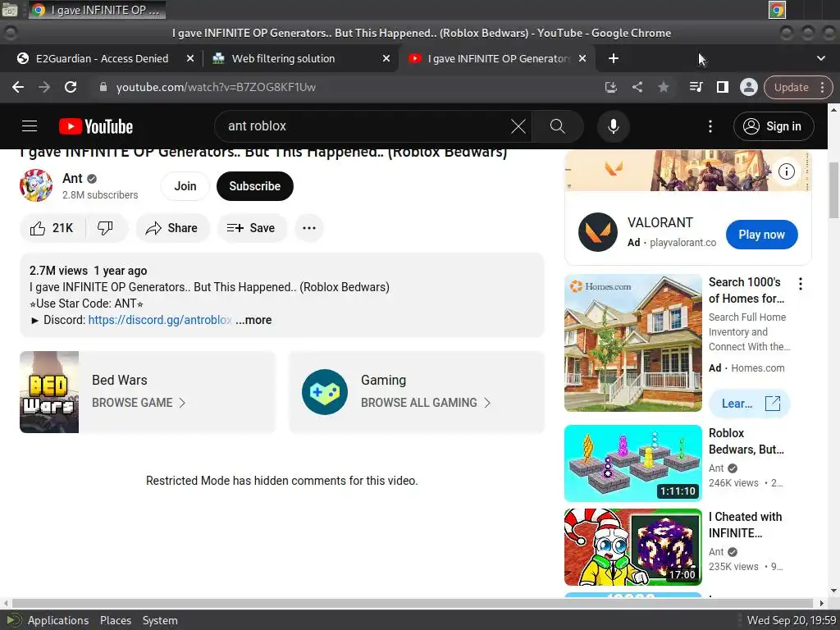The image size is (840, 630).
Task: Open options menu for Homes.com ad
Action: (801, 284)
